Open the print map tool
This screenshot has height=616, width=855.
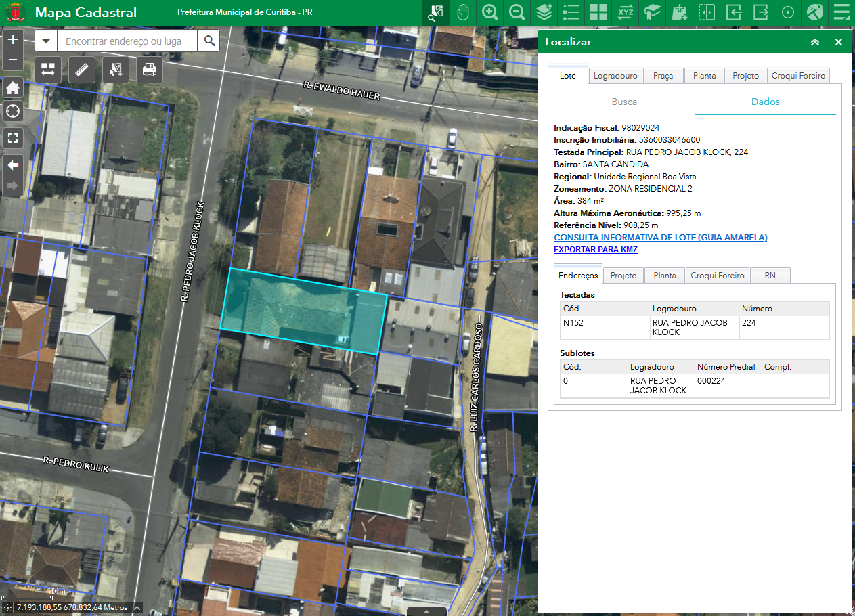tap(150, 70)
